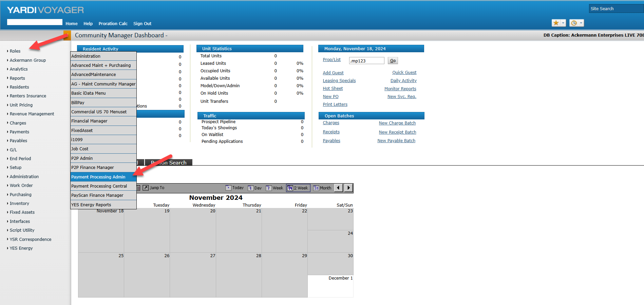This screenshot has height=305, width=644.
Task: Expand Revenue Management in the sidebar
Action: tap(32, 114)
